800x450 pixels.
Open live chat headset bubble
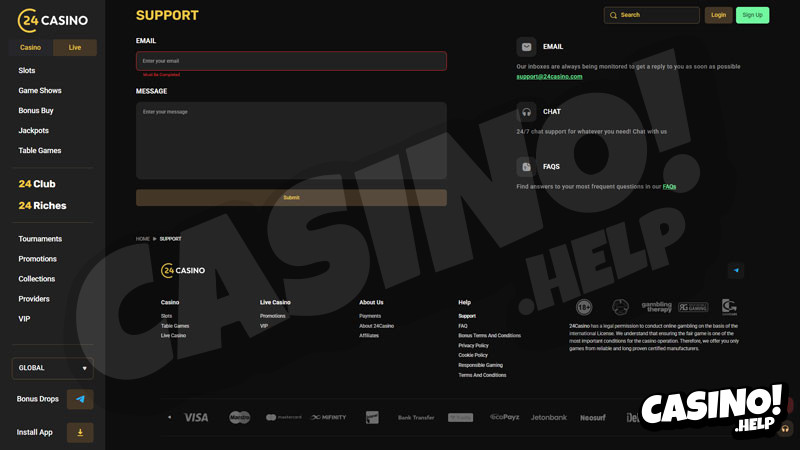[x=785, y=429]
